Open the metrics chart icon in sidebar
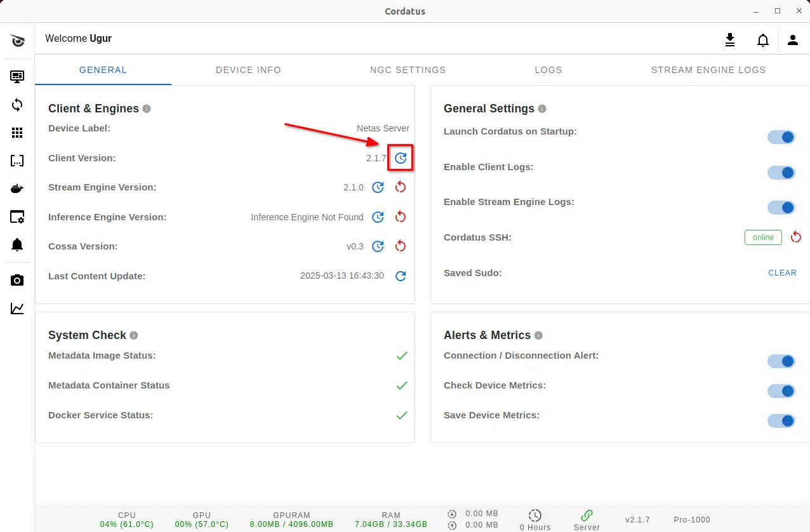Viewport: 810px width, 532px height. [x=17, y=309]
